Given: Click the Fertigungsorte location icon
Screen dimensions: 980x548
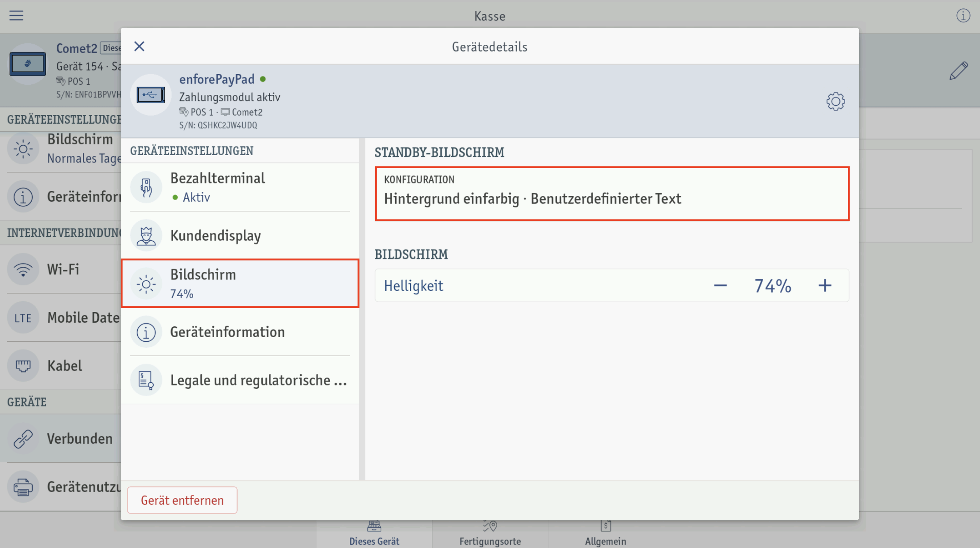Looking at the screenshot, I should [490, 526].
